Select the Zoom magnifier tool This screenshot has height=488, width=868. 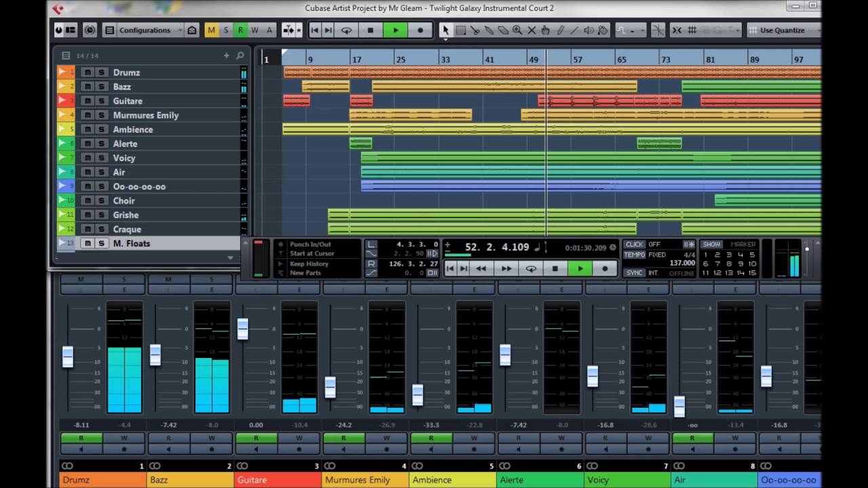(x=517, y=30)
